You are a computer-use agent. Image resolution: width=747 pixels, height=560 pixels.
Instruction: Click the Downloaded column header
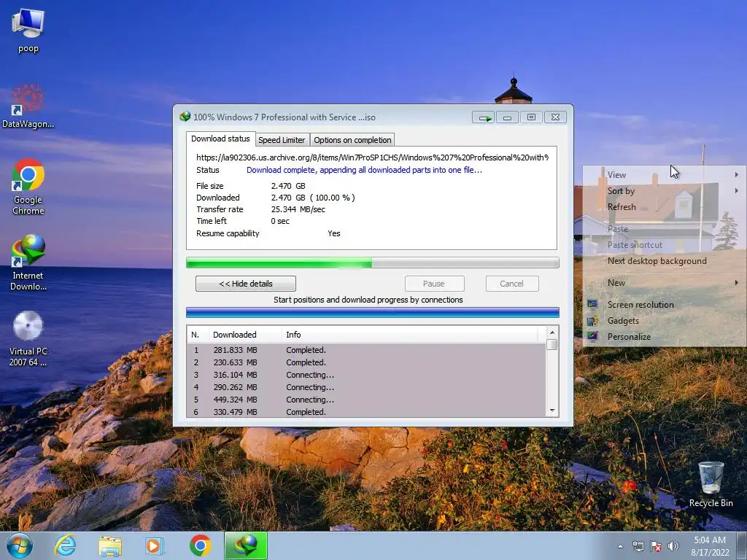click(245, 335)
